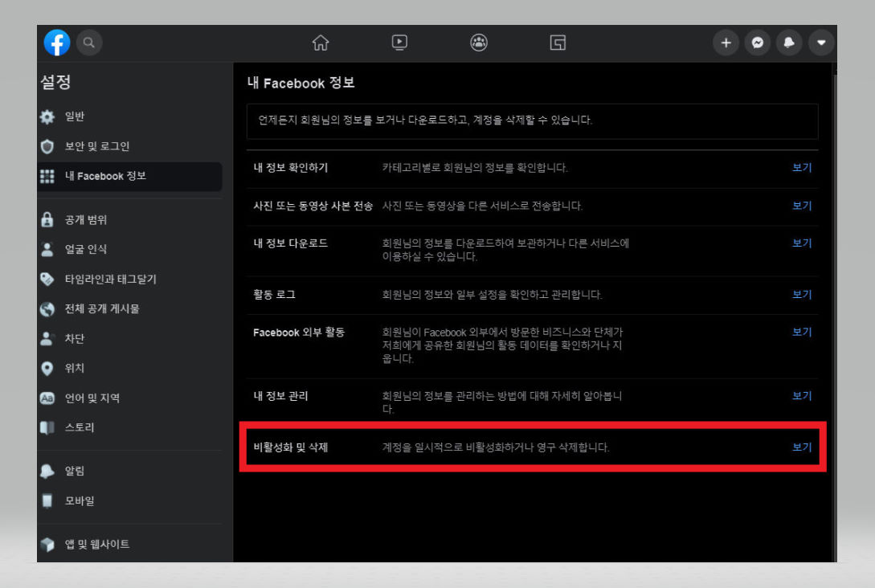875x588 pixels.
Task: Select the 내 정보 다운로드 row title
Action: coord(291,243)
